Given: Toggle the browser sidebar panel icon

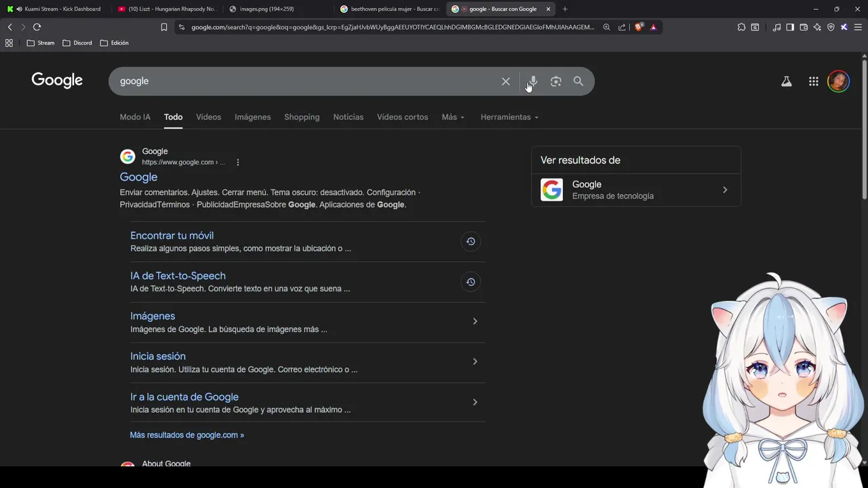Looking at the screenshot, I should pos(790,27).
